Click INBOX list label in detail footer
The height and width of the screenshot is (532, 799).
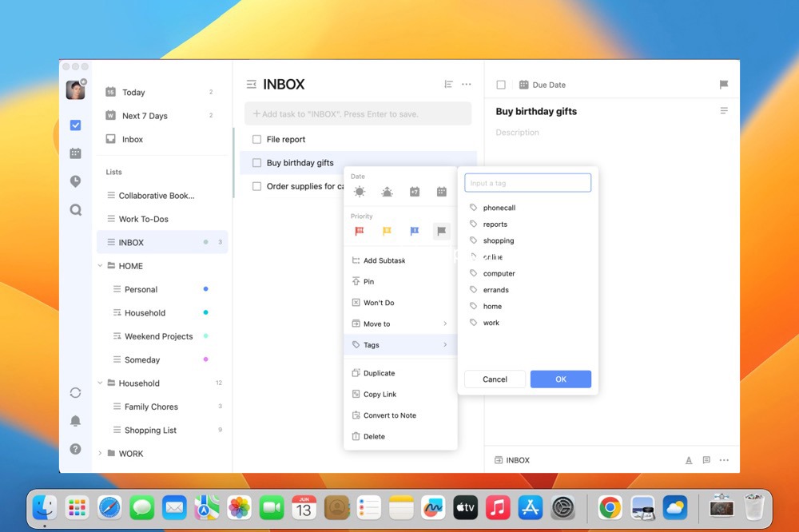pyautogui.click(x=512, y=460)
